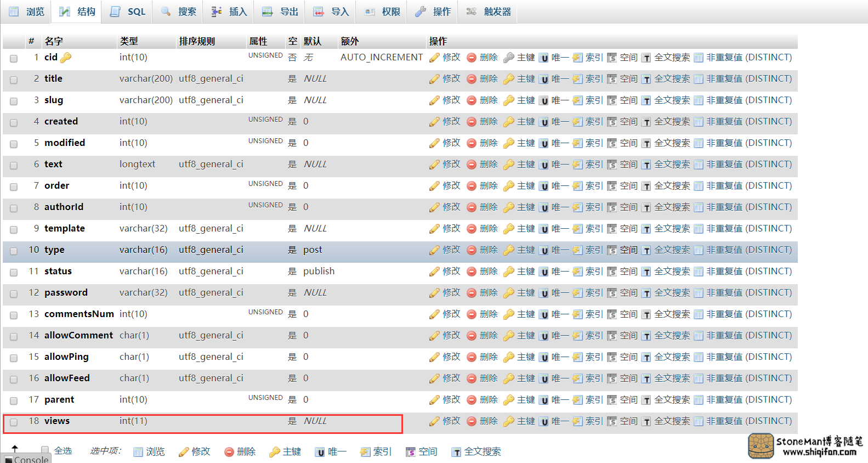The width and height of the screenshot is (868, 463).
Task: Click the default value publish
Action: click(319, 271)
